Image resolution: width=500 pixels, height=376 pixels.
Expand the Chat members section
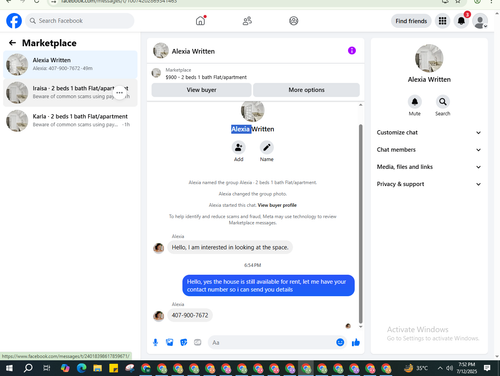(x=429, y=150)
